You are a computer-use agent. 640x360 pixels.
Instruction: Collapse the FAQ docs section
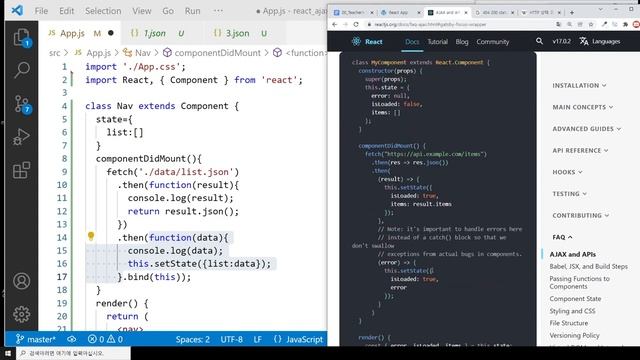click(562, 237)
